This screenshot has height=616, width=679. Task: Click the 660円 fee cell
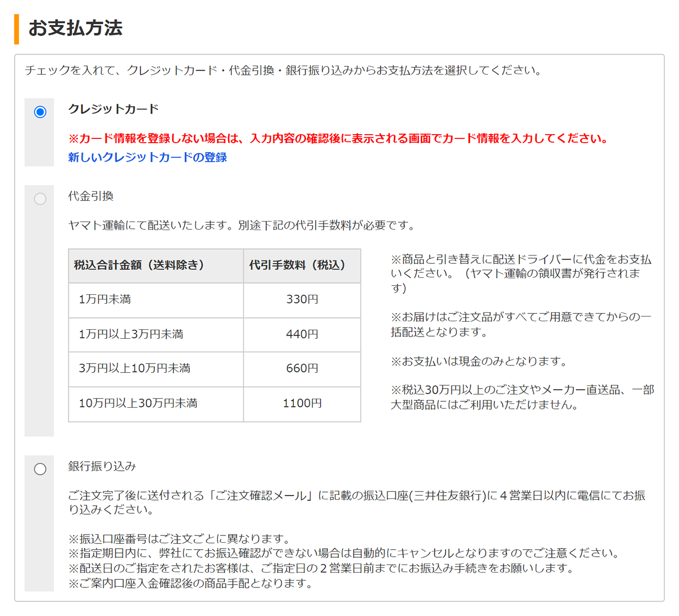tap(302, 369)
